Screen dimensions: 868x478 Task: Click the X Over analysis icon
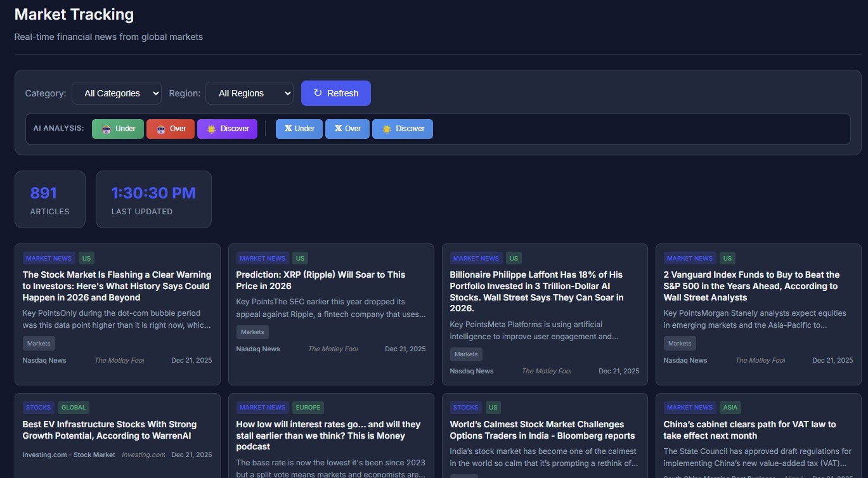pos(338,129)
